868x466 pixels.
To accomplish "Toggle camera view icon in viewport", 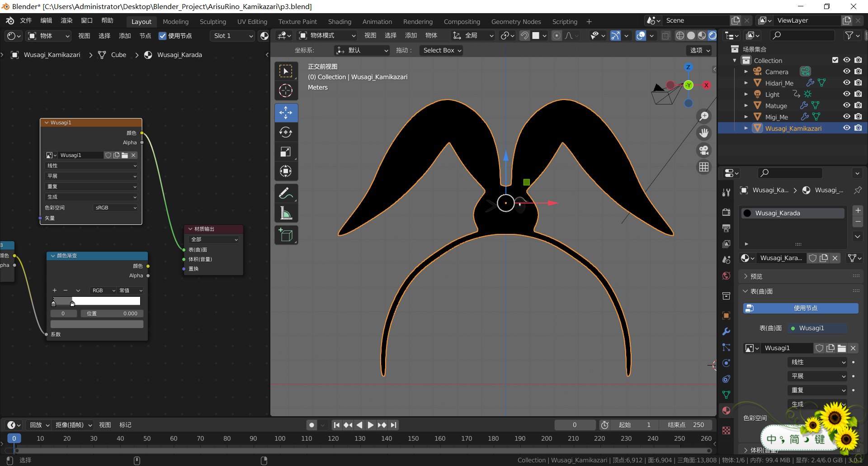I will (704, 150).
